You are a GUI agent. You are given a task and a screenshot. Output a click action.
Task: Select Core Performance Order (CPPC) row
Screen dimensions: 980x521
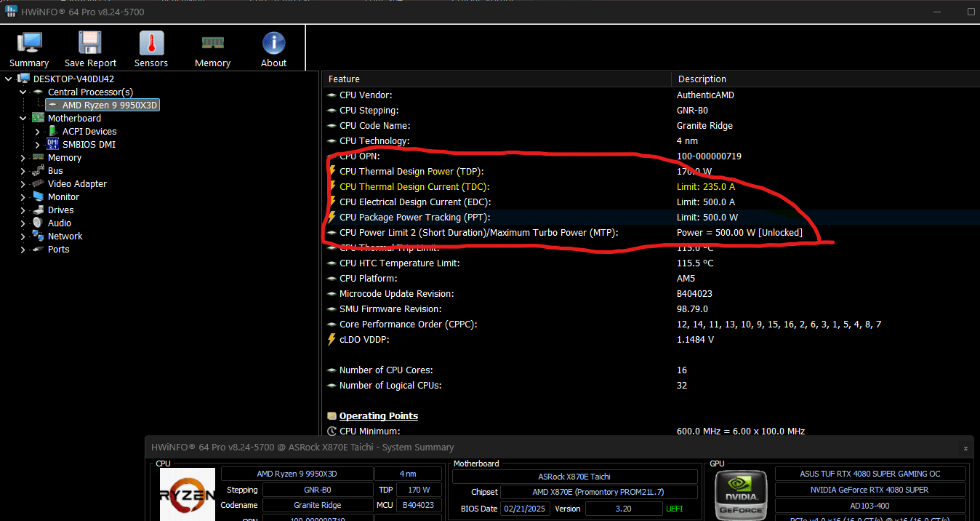[651, 325]
